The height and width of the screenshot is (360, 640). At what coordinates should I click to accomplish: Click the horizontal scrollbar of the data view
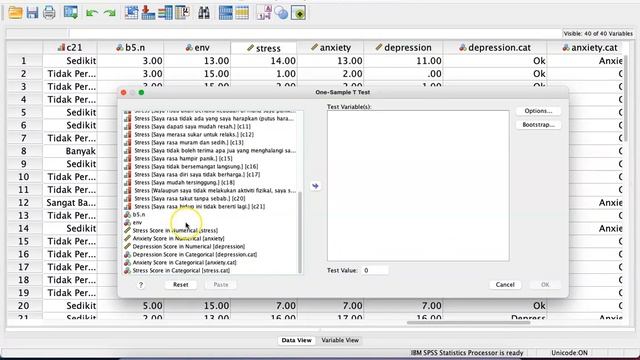click(468, 323)
